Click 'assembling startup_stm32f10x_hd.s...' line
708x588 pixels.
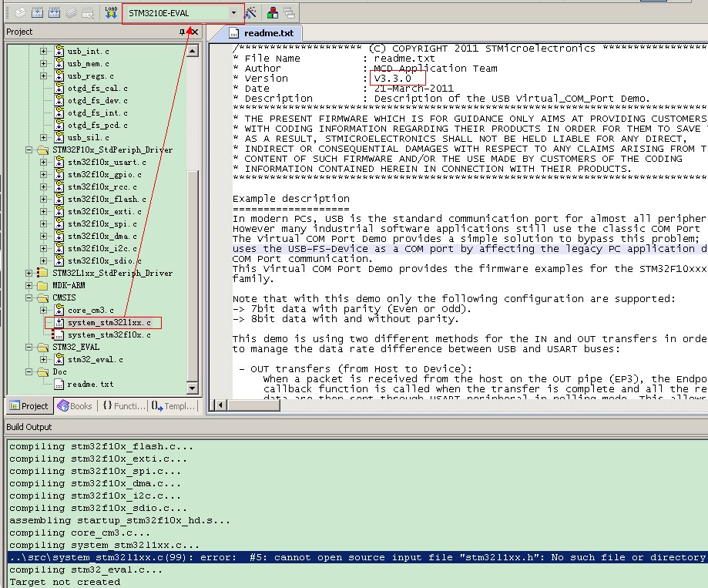point(119,520)
